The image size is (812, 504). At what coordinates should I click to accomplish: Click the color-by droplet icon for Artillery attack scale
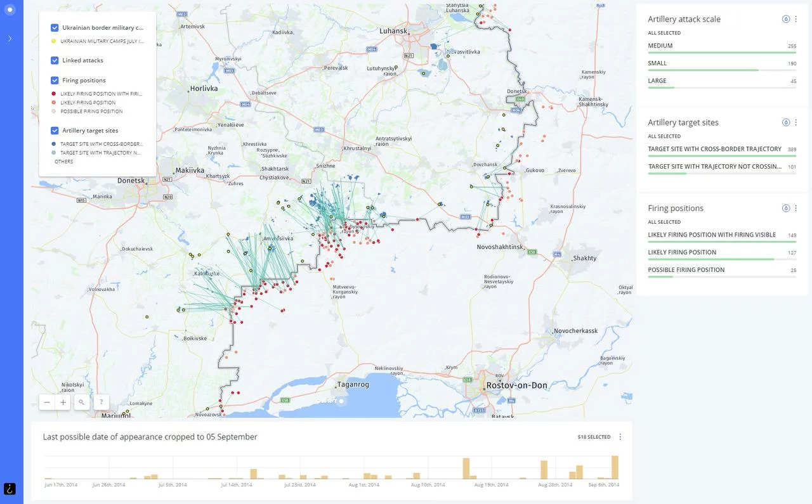pyautogui.click(x=786, y=19)
